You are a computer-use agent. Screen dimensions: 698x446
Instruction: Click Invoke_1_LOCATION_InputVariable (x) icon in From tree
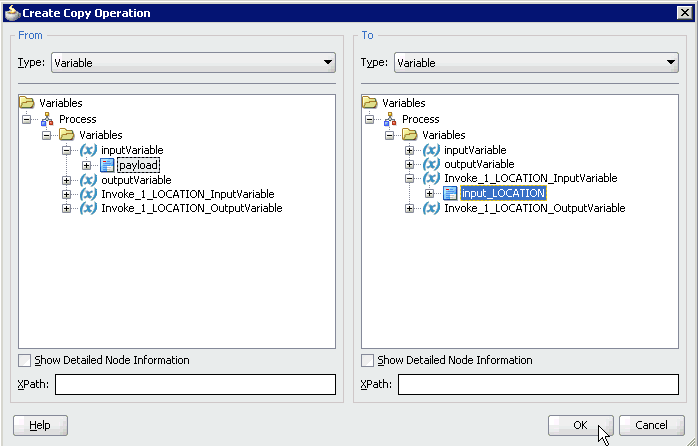pyautogui.click(x=88, y=194)
